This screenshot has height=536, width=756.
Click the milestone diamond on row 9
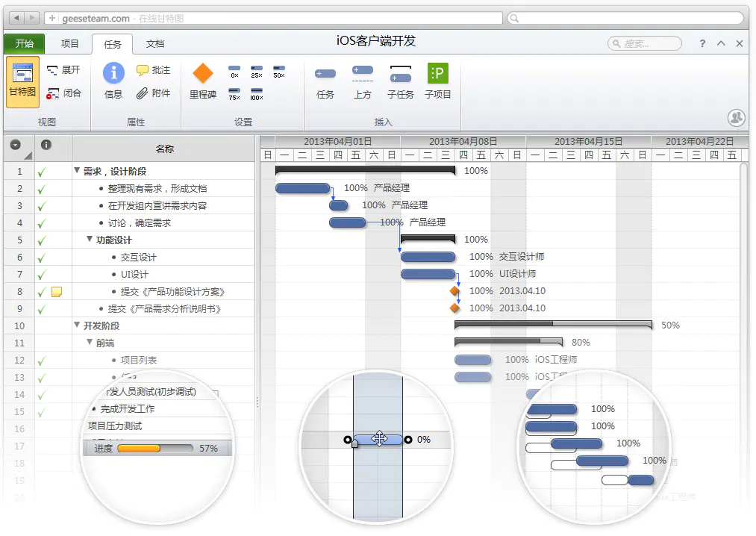tap(454, 308)
